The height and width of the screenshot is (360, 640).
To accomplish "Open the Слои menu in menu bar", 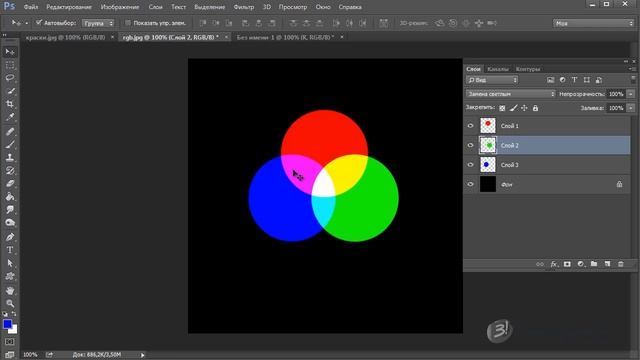I will tap(156, 7).
